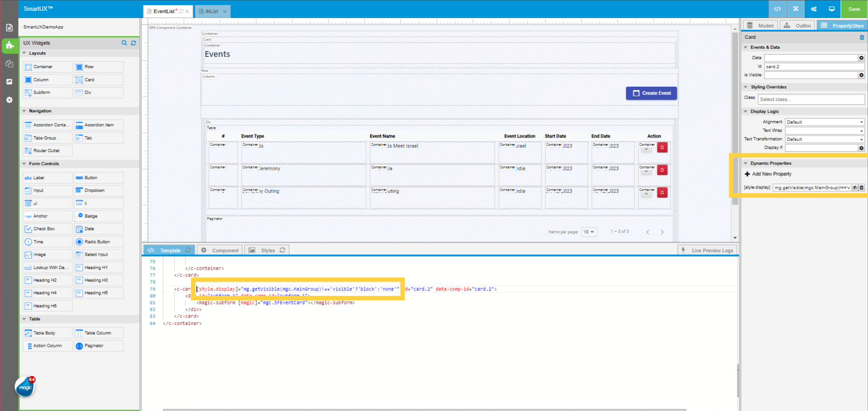The height and width of the screenshot is (411, 868).
Task: Select the UX Widgets puzzle icon in sidebar
Action: click(9, 46)
